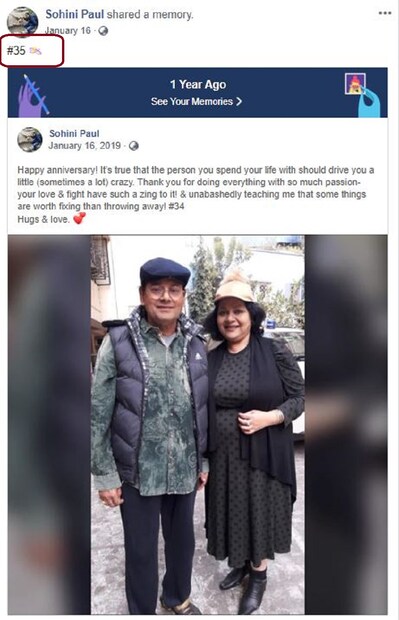Expand memories via the chevron after See Your Memories
The height and width of the screenshot is (620, 399).
click(x=239, y=102)
